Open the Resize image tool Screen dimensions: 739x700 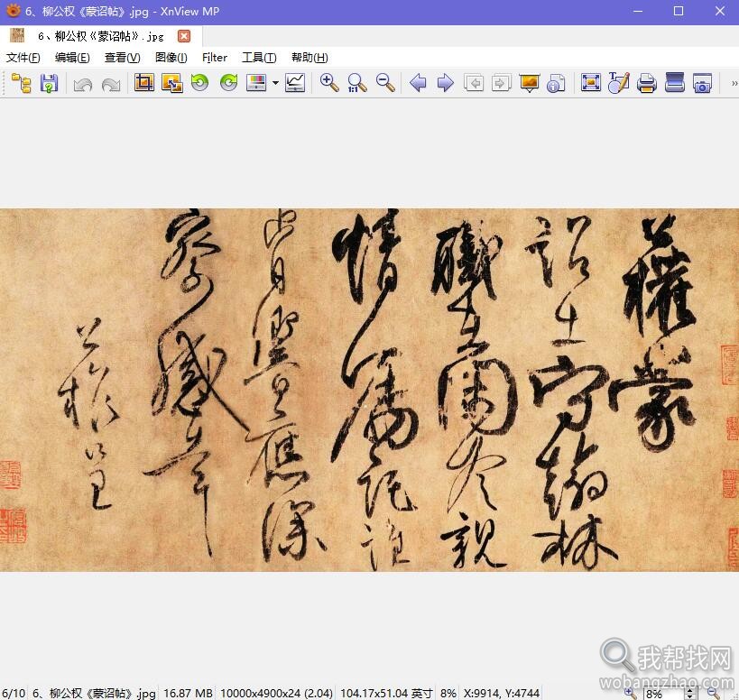[x=172, y=83]
